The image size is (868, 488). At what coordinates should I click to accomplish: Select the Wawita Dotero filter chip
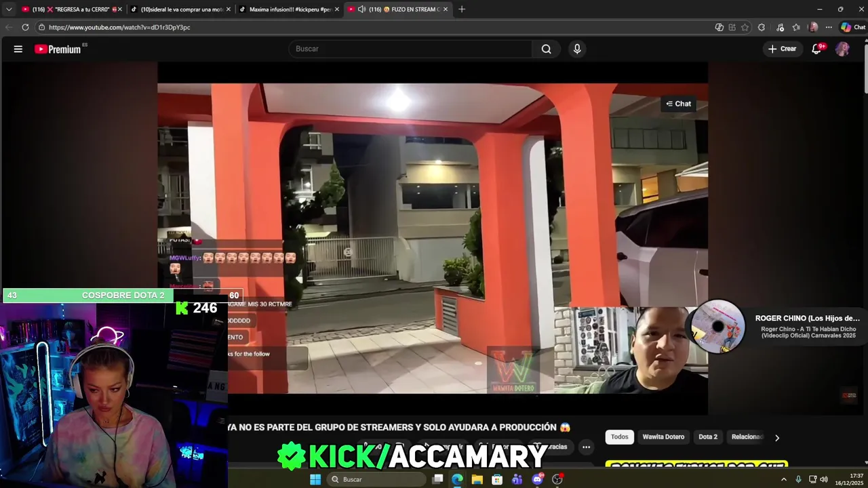(x=663, y=437)
